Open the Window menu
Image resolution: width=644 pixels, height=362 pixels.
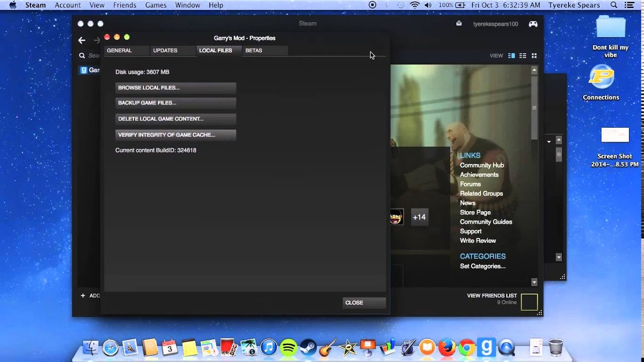pyautogui.click(x=187, y=5)
